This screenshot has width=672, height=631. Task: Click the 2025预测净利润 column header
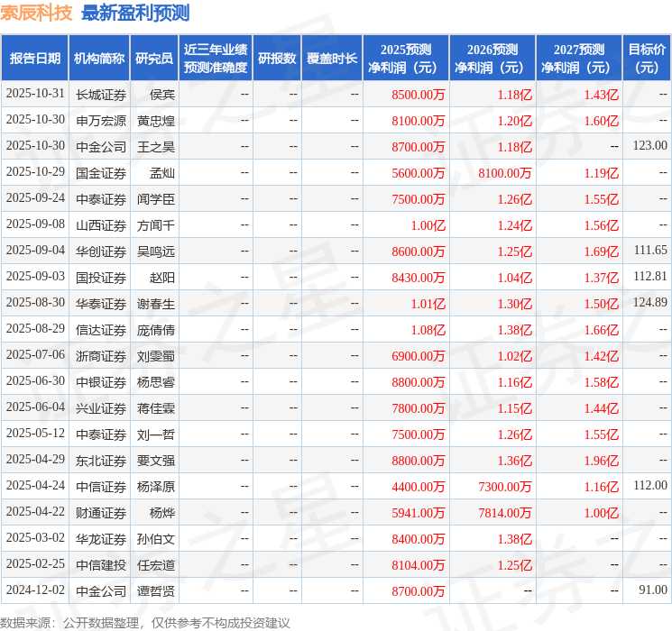406,59
